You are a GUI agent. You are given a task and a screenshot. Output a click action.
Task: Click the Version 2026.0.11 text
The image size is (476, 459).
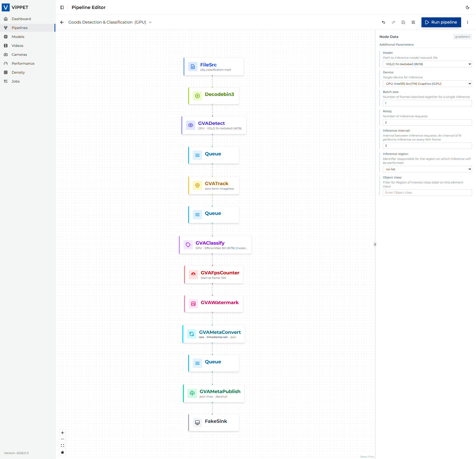(x=16, y=453)
